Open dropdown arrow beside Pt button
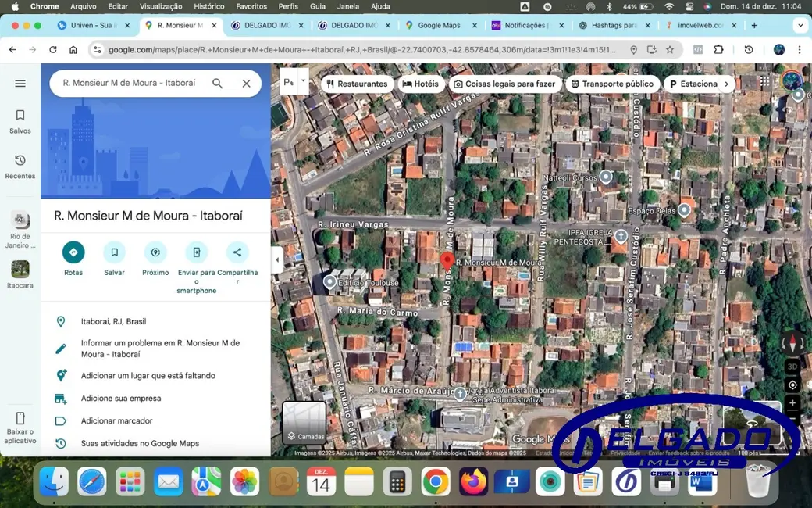This screenshot has width=812, height=508. 303,80
